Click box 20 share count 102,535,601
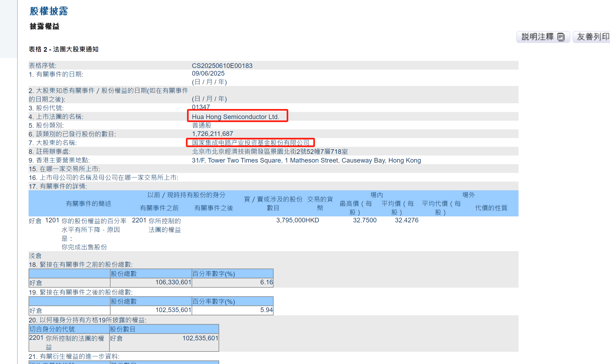This screenshot has height=364, width=610. [200, 338]
